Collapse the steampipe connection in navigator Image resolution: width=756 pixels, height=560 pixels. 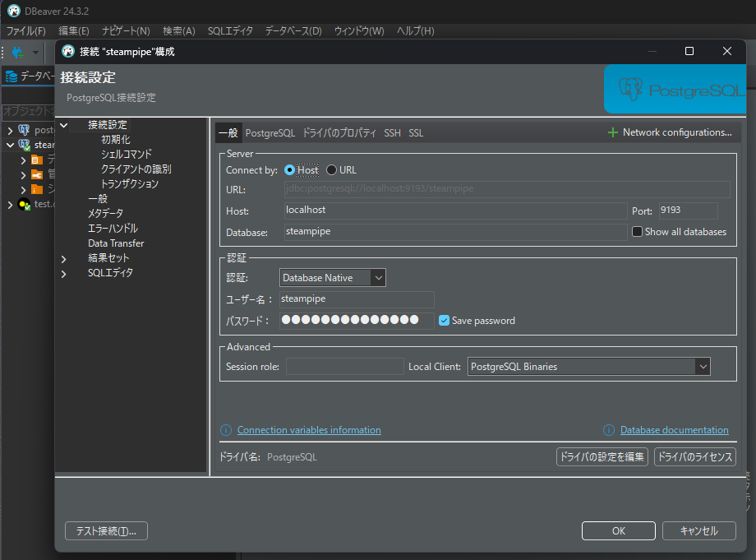[10, 145]
